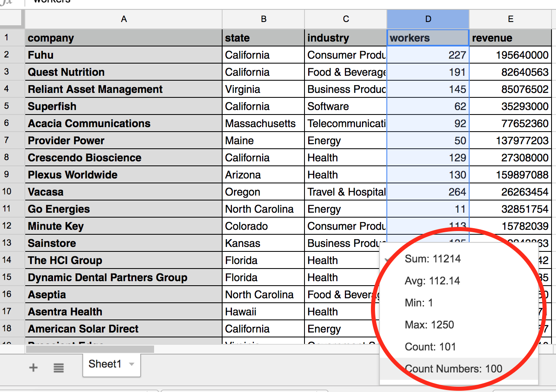Click the revenue value 15782039

click(x=510, y=226)
